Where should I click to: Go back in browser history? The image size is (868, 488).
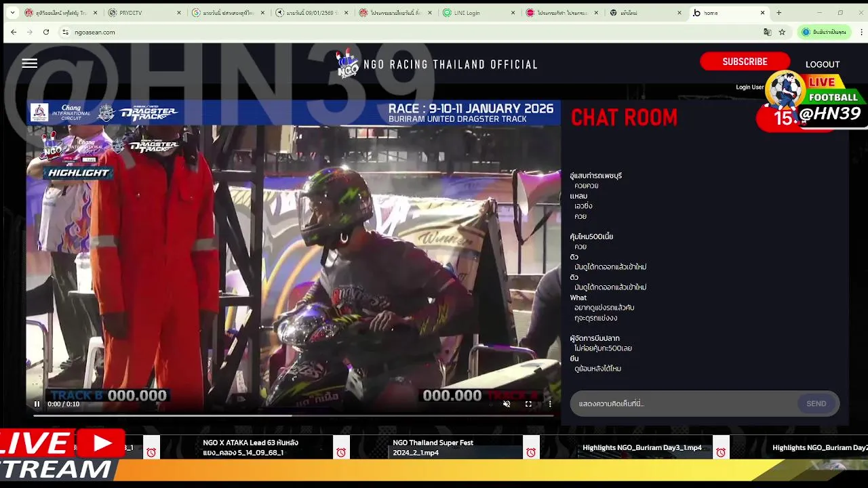click(14, 32)
